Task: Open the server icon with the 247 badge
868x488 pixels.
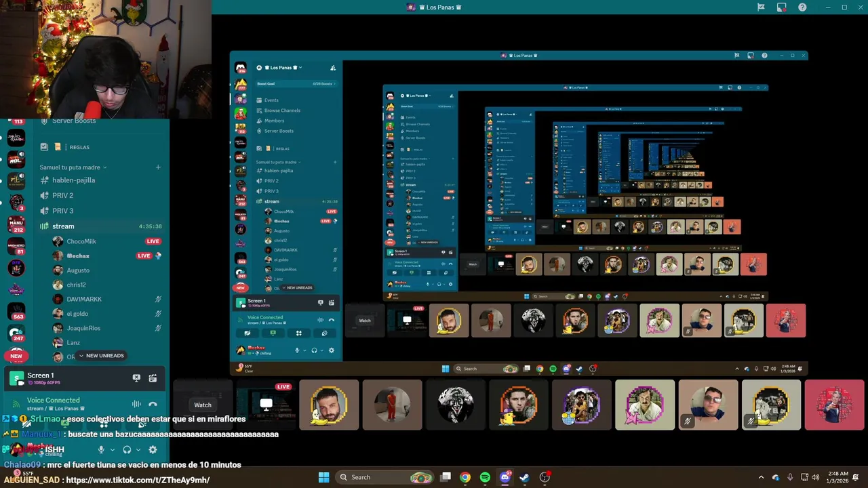Action: (x=16, y=333)
